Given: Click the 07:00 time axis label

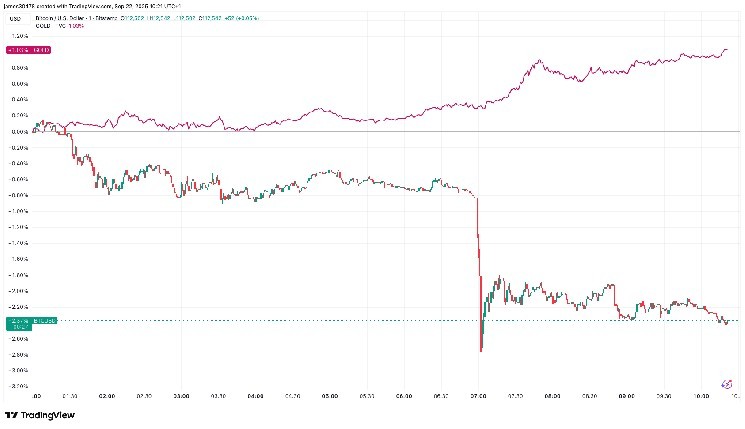Looking at the screenshot, I should 477,396.
